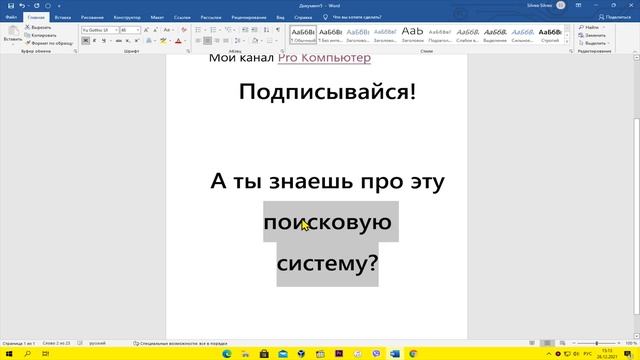Justify the paragraph text
Viewport: 640px width, 360px height.
coord(226,41)
